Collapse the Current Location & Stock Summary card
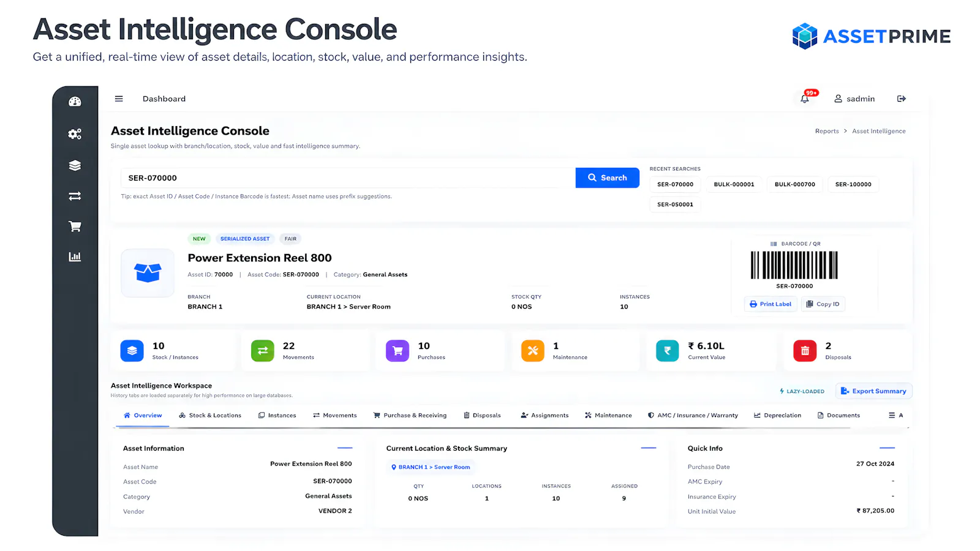980x551 pixels. [649, 448]
